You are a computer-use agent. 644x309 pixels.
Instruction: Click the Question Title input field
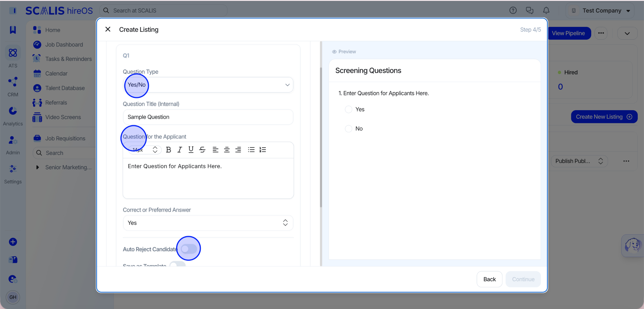point(208,117)
